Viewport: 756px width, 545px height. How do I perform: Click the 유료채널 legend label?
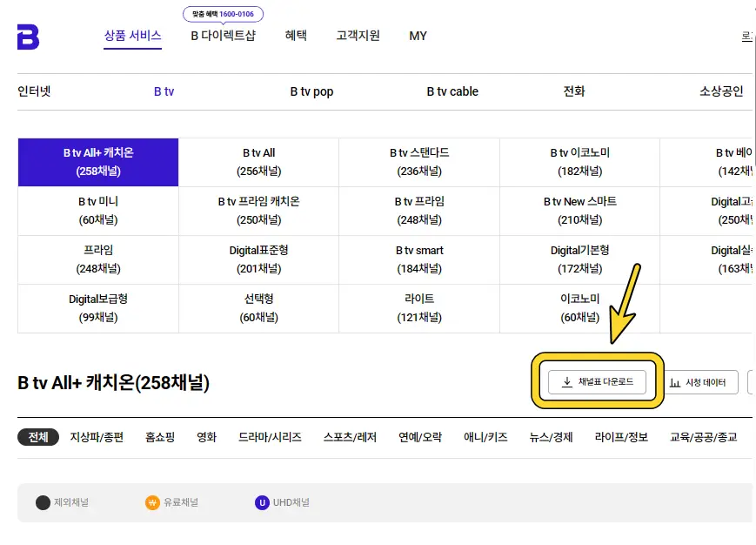click(x=181, y=502)
